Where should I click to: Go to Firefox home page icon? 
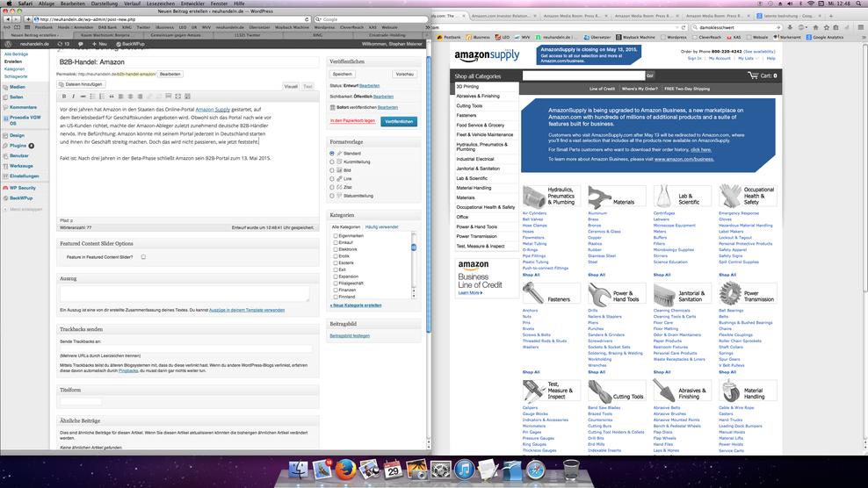tap(815, 27)
